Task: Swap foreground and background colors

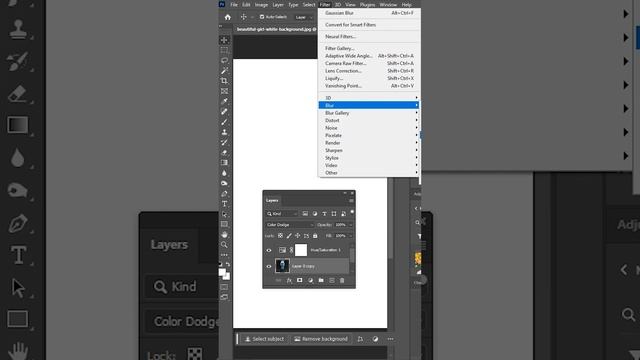Action: click(228, 264)
